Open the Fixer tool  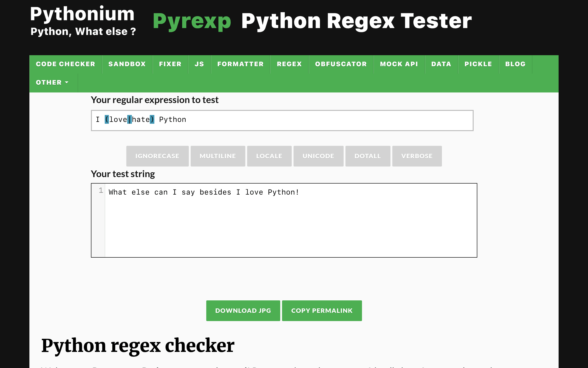tap(170, 64)
